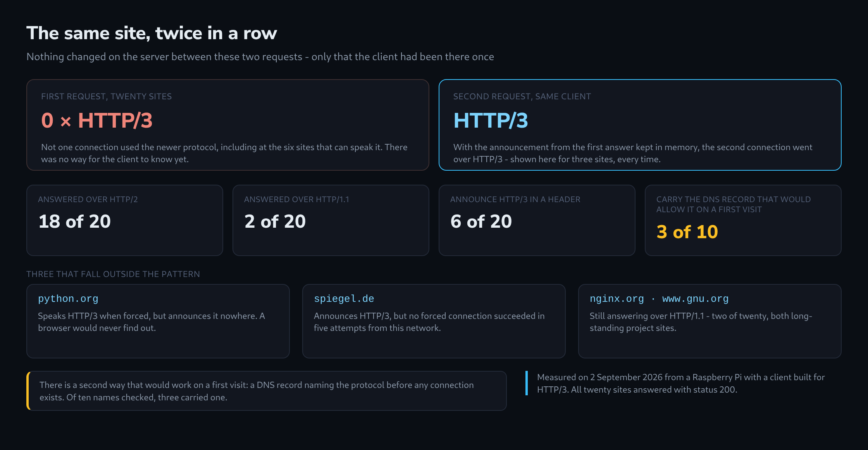
Task: Click the 'FIRST REQUEST, TWENTY SITES' label
Action: 106,97
